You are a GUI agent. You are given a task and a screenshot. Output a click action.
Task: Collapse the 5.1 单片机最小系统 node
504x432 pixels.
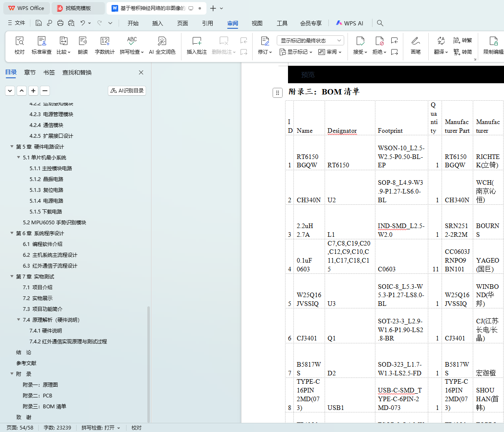[18, 157]
